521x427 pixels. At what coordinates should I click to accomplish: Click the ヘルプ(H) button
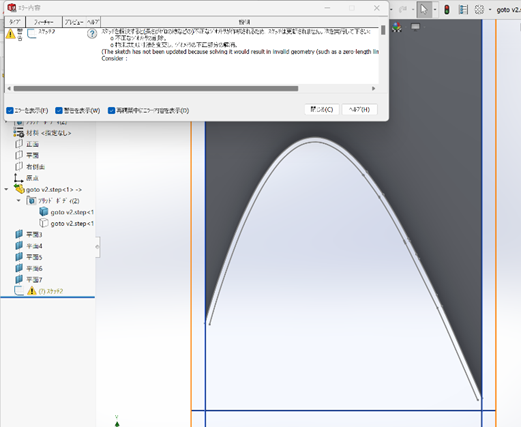[359, 109]
